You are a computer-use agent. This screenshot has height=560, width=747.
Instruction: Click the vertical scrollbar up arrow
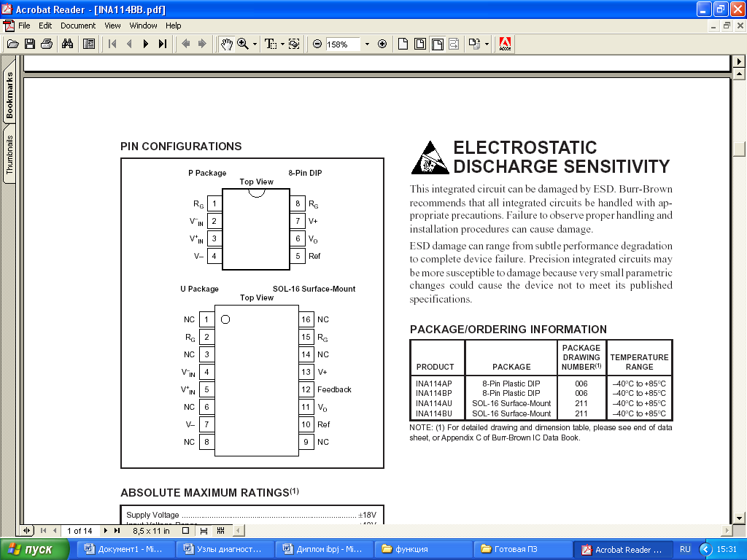[x=739, y=74]
